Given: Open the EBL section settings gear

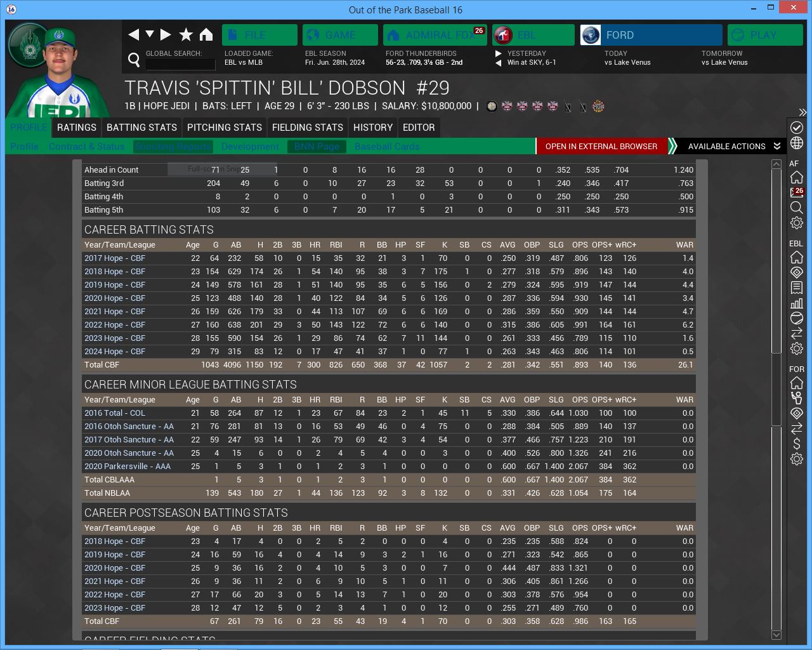Looking at the screenshot, I should (797, 348).
